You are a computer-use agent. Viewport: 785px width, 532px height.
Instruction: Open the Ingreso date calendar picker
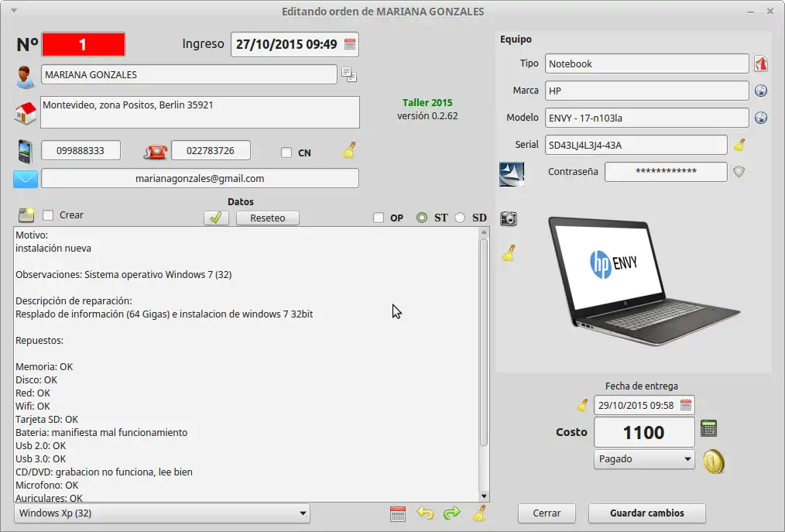350,44
